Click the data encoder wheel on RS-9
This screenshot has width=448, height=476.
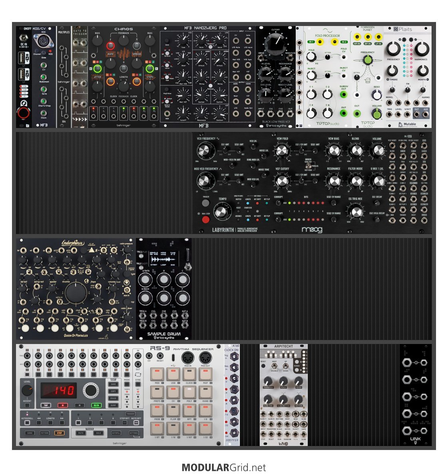pos(91,390)
